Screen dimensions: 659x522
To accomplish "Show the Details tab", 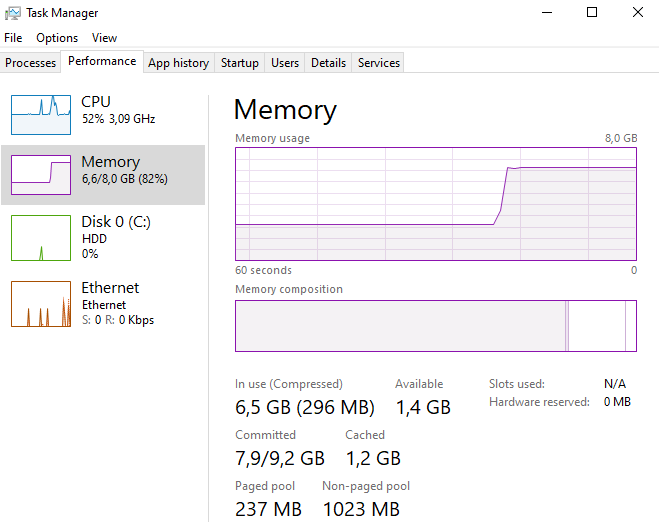I will point(328,63).
